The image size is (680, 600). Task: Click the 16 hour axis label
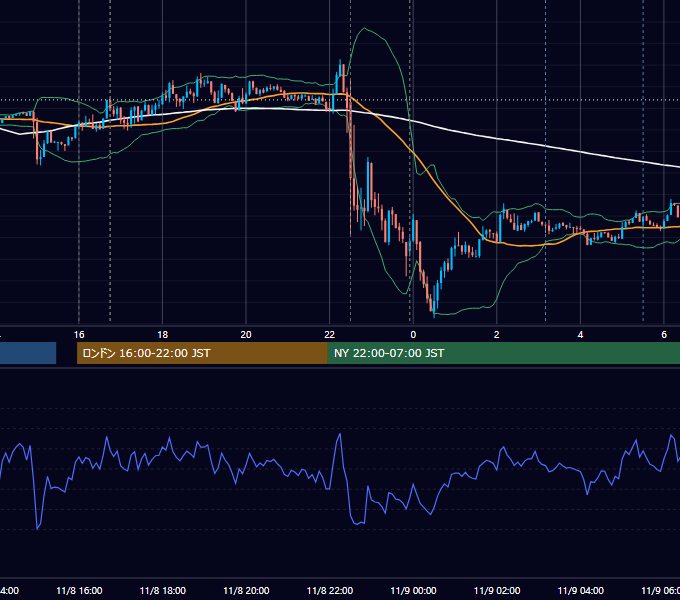(x=79, y=335)
